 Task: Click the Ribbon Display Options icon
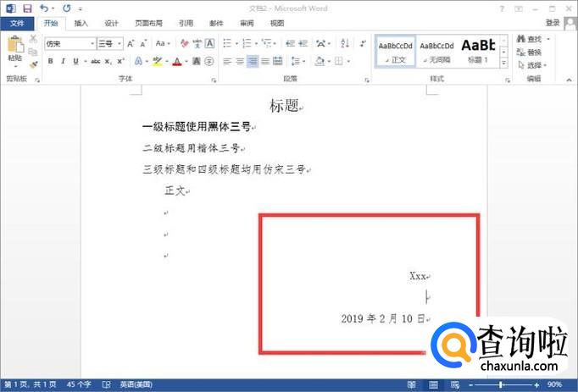(519, 8)
